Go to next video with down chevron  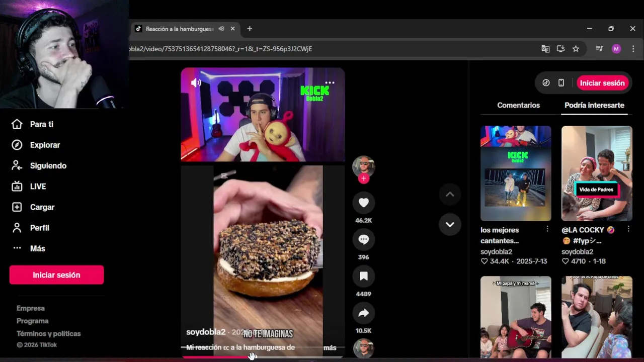[450, 224]
